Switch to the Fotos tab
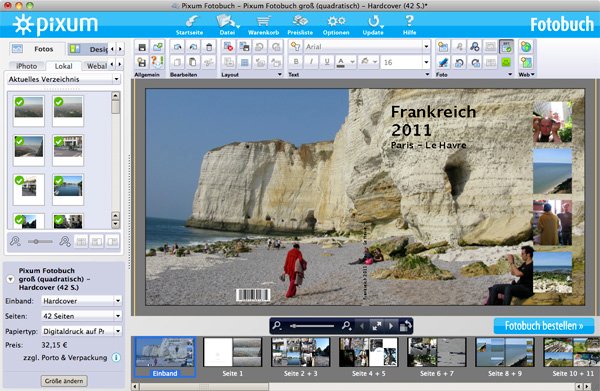The image size is (600, 391). [x=37, y=49]
